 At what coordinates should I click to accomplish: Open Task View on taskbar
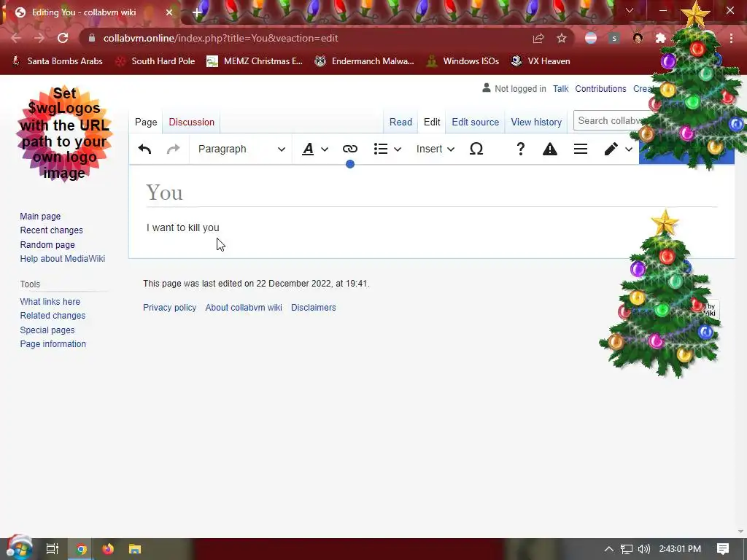(x=53, y=549)
